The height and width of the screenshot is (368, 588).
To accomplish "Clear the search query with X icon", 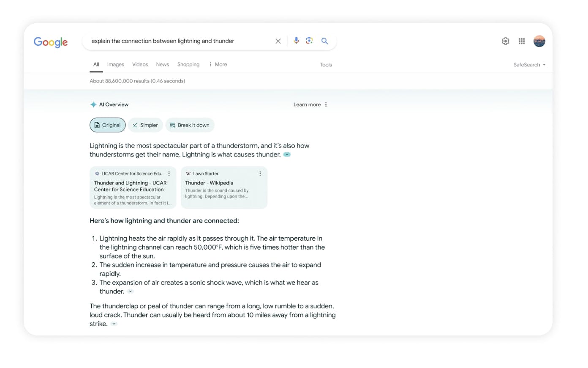I will 278,41.
